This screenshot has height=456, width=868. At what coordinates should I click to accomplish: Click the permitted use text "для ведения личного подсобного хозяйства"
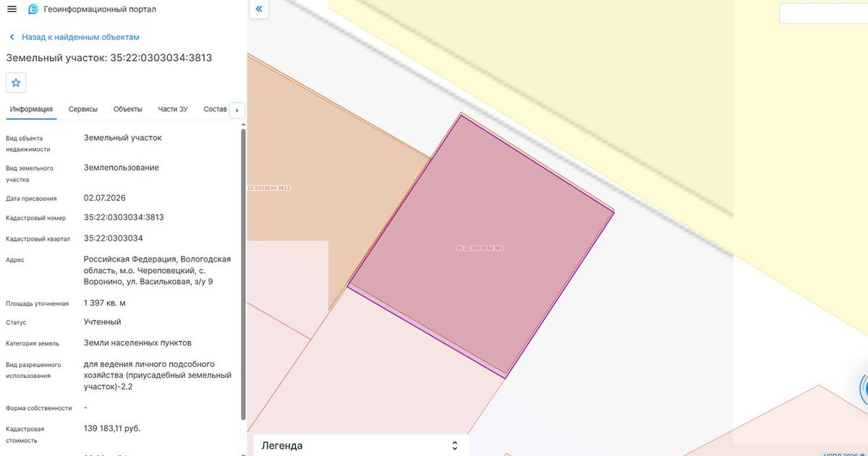[x=158, y=375]
